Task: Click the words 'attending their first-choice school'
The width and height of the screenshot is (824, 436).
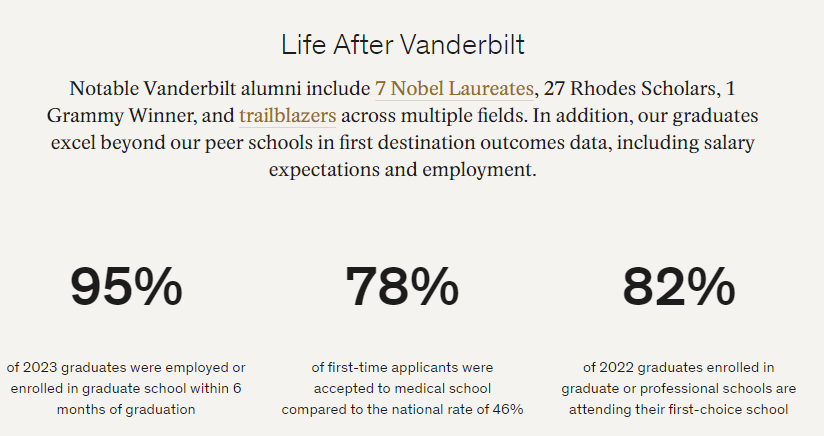Action: (678, 409)
